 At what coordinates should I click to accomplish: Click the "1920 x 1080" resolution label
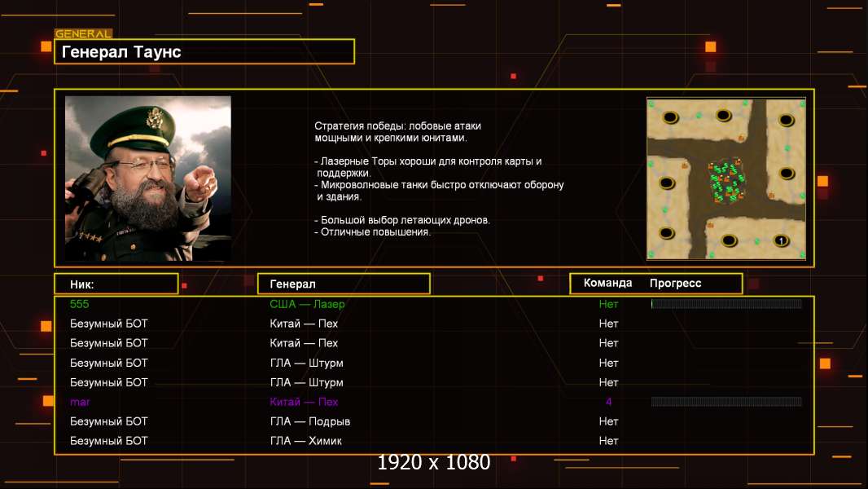click(x=433, y=463)
